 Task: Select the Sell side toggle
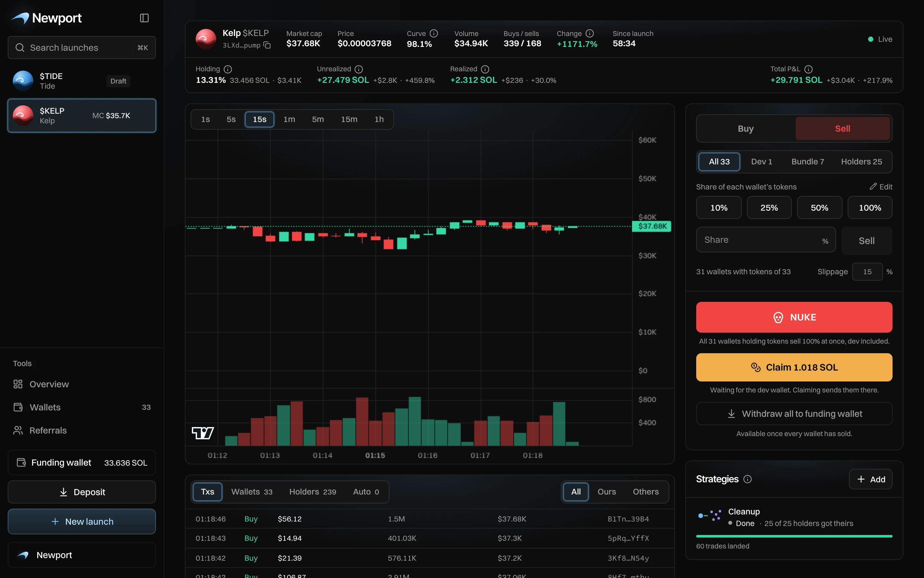842,128
